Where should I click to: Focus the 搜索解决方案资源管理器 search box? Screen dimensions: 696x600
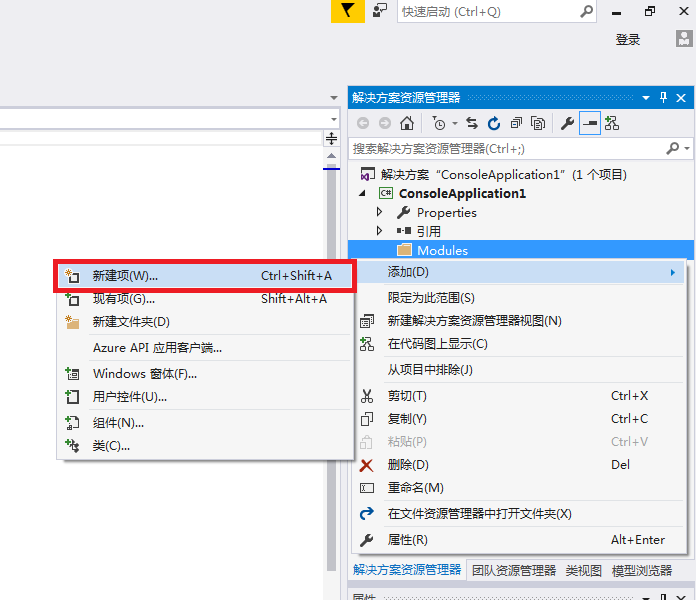(506, 148)
